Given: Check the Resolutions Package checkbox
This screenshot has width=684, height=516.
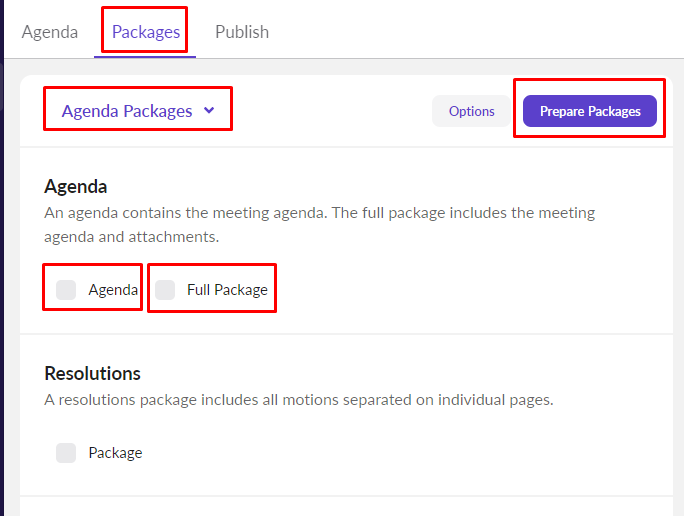Looking at the screenshot, I should [x=66, y=453].
